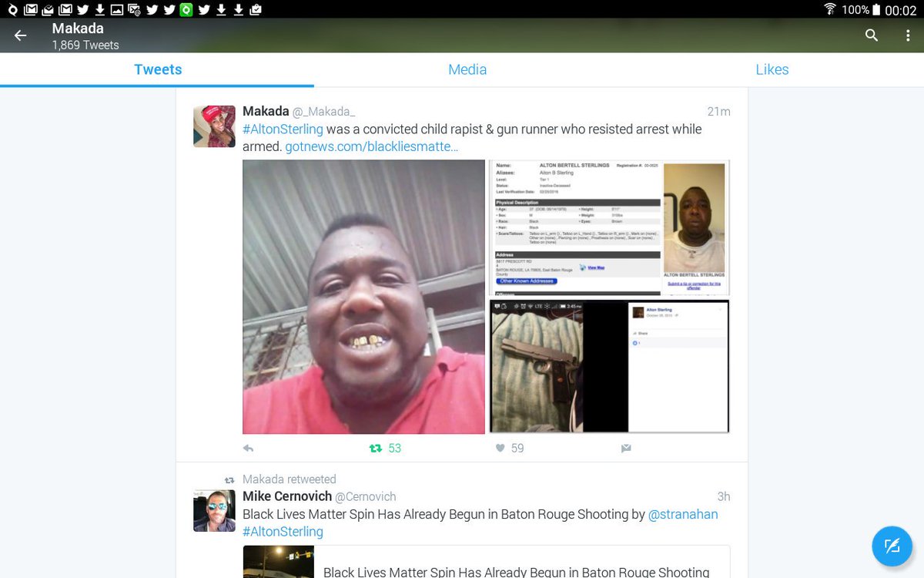Open Makada's name on first tweet
This screenshot has width=924, height=578.
tap(266, 112)
